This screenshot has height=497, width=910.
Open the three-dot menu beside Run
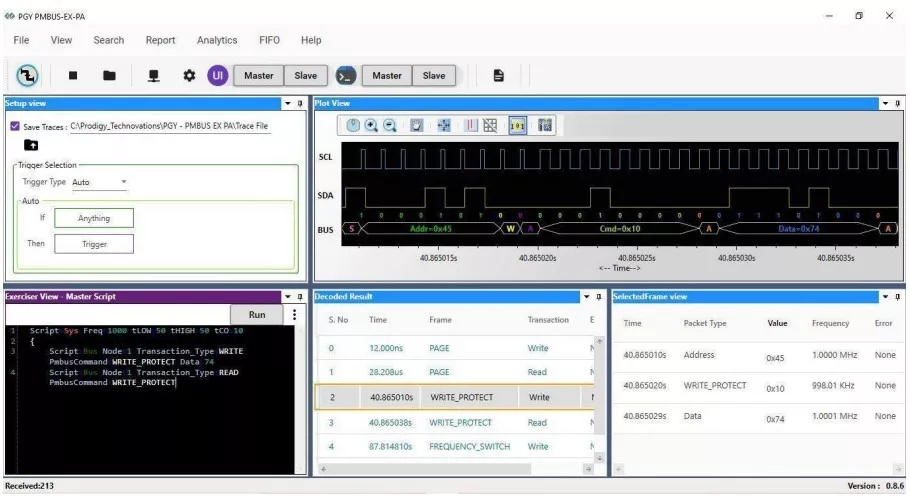295,314
